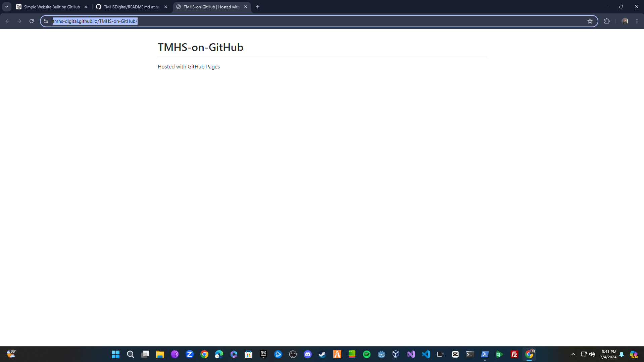This screenshot has height=362, width=644.
Task: Focus the active Chrome profile window on taskbar
Action: (529, 354)
